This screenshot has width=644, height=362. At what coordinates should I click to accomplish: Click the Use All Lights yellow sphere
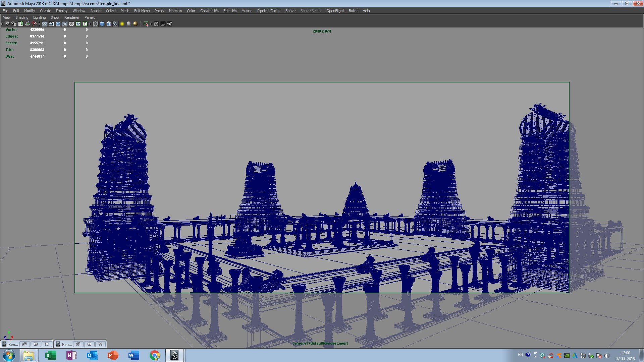click(x=122, y=24)
